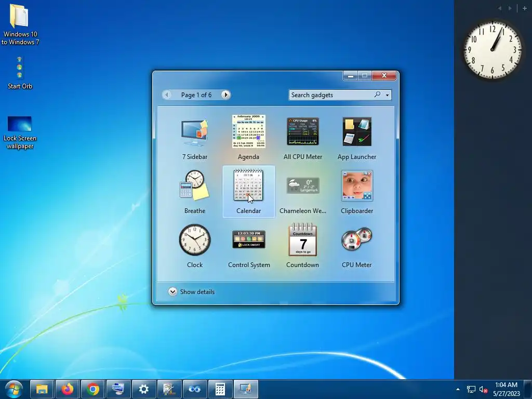Image resolution: width=532 pixels, height=399 pixels.
Task: Go to previous gadgets page
Action: tap(167, 95)
